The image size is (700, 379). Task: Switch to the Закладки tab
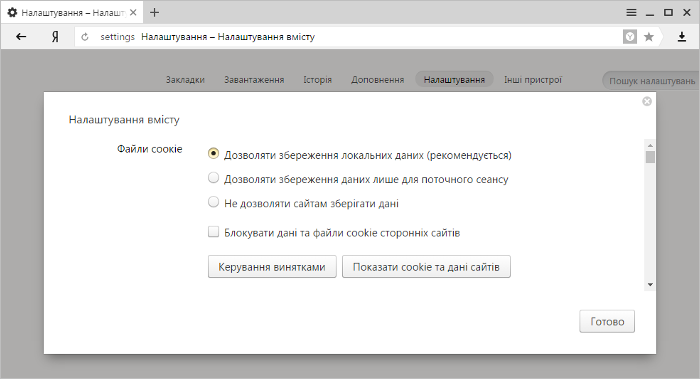click(x=185, y=80)
